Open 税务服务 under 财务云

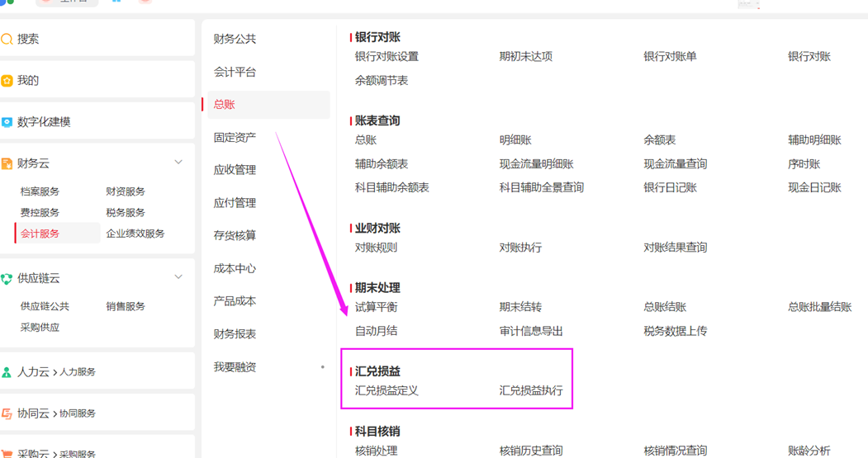[126, 212]
